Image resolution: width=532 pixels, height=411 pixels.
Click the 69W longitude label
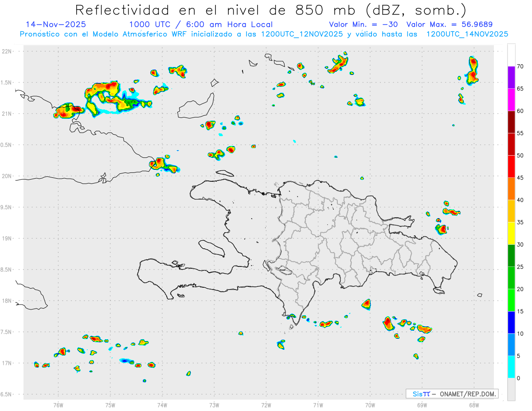click(x=422, y=404)
